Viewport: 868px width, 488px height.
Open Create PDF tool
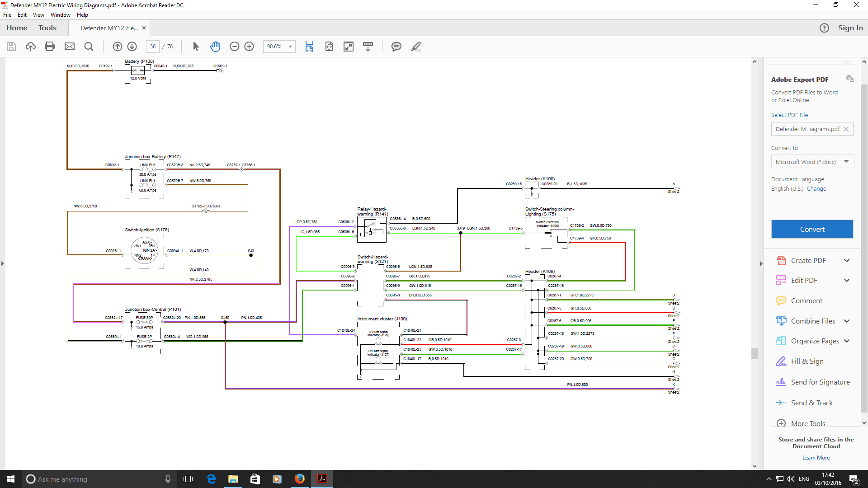[808, 261]
